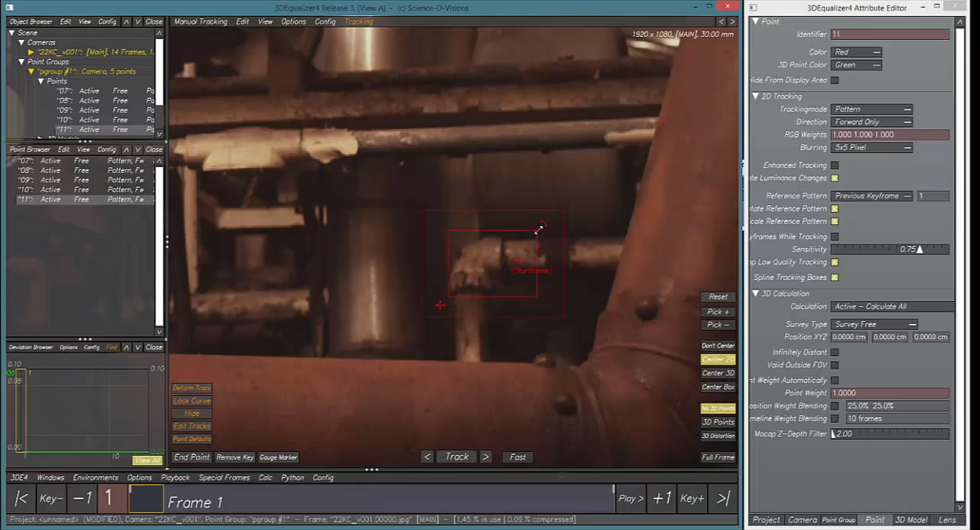Switch to the Lens tab
The image size is (980, 530).
tap(947, 520)
